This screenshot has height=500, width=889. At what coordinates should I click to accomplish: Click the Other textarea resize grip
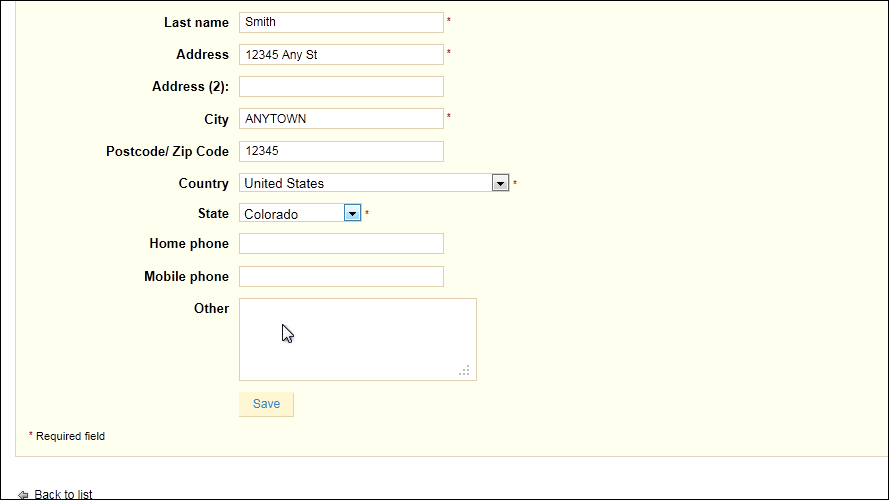464,371
